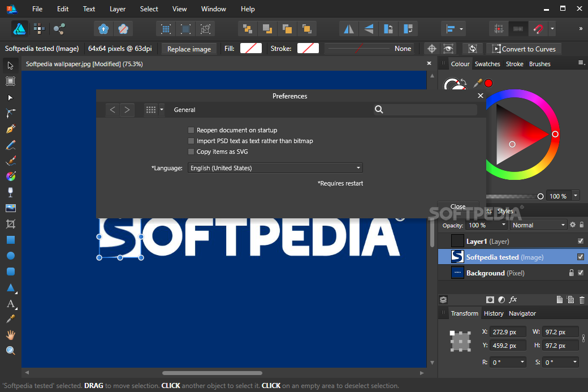Toggle visibility of Layer1

click(581, 241)
